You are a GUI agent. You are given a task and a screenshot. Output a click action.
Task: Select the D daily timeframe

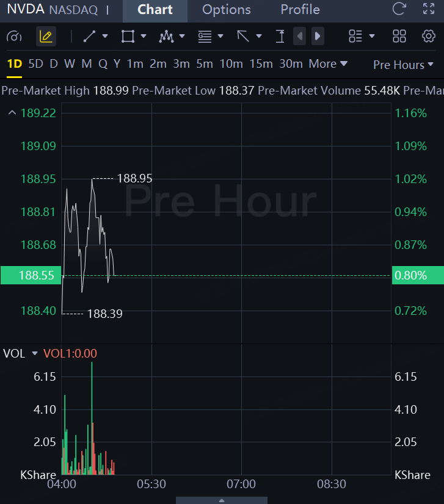54,64
